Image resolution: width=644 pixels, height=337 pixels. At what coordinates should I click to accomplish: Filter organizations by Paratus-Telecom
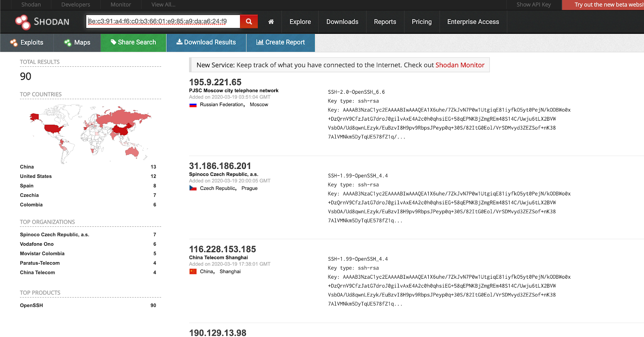[x=40, y=263]
